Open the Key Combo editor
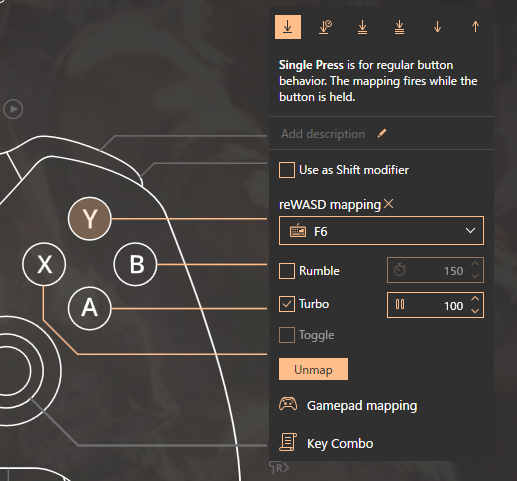Viewport: 517px width, 481px height. pos(326,443)
